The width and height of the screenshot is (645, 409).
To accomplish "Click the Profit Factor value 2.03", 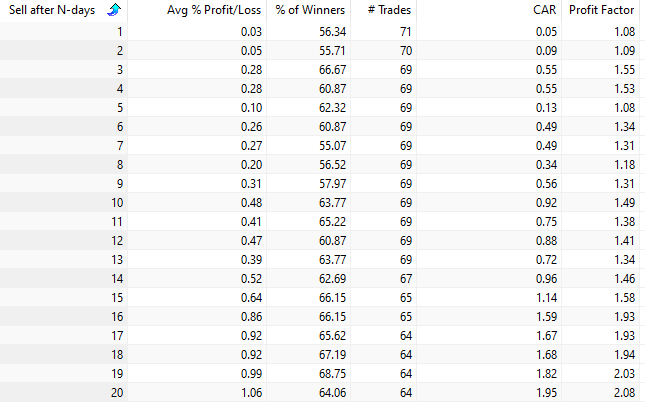I will pos(621,374).
